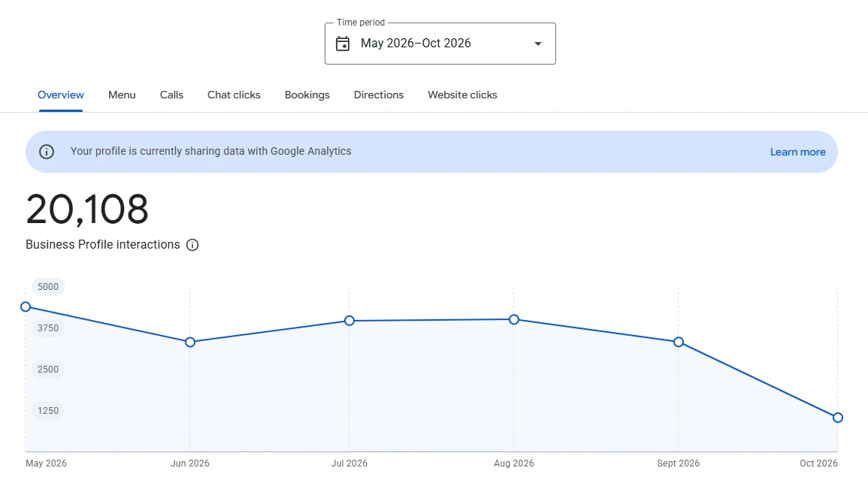Click the Business Profile interactions label
Image resolution: width=868 pixels, height=489 pixels.
(103, 245)
